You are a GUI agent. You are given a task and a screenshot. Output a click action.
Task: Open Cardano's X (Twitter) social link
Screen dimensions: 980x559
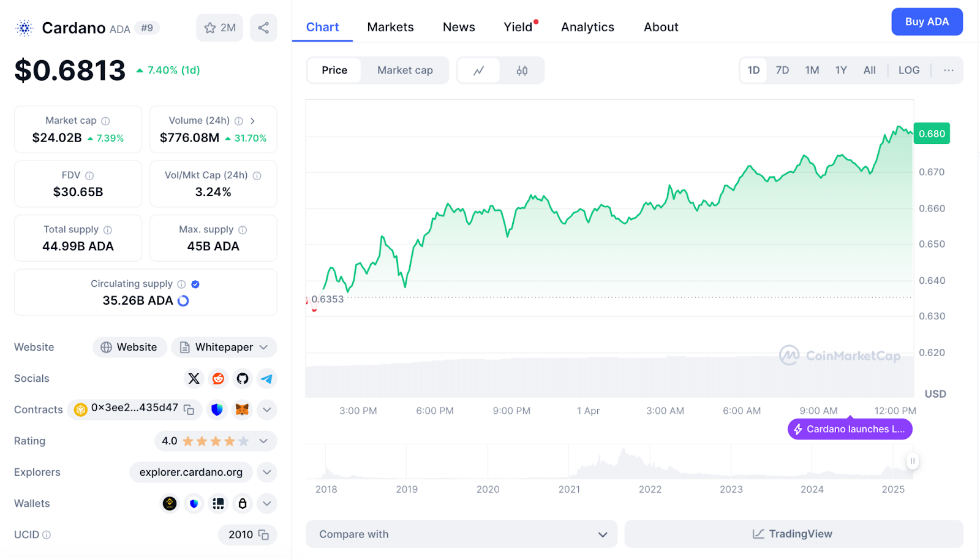[194, 379]
